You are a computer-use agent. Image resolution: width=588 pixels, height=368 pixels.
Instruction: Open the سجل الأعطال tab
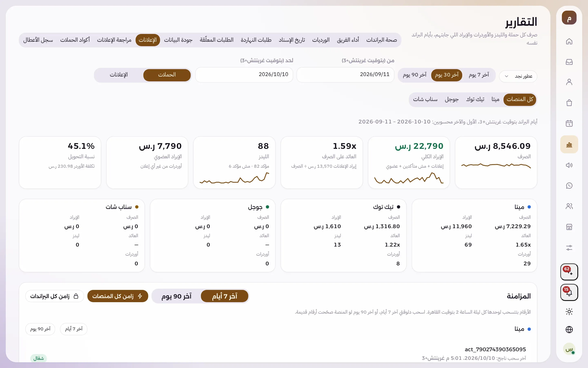[x=38, y=40]
